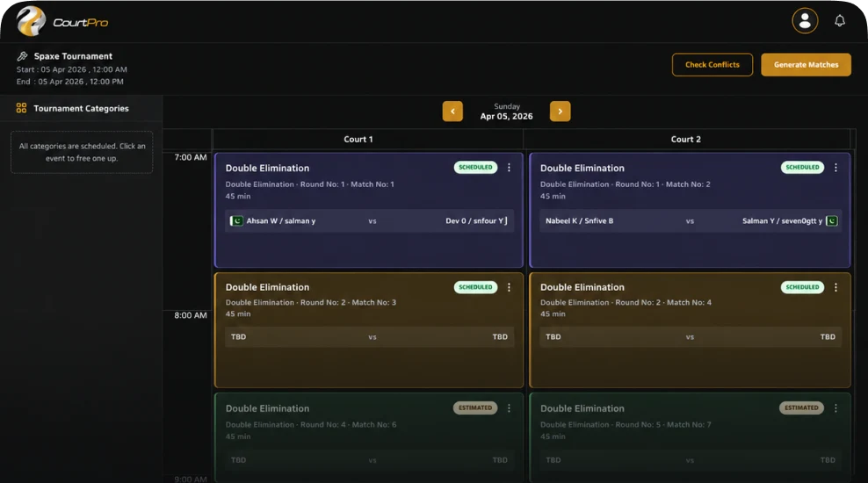The height and width of the screenshot is (483, 868).
Task: Open the user profile avatar icon
Action: (x=805, y=21)
